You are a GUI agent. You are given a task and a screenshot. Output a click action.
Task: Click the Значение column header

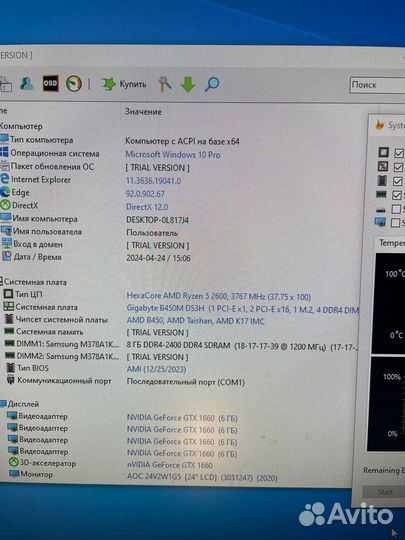143,112
